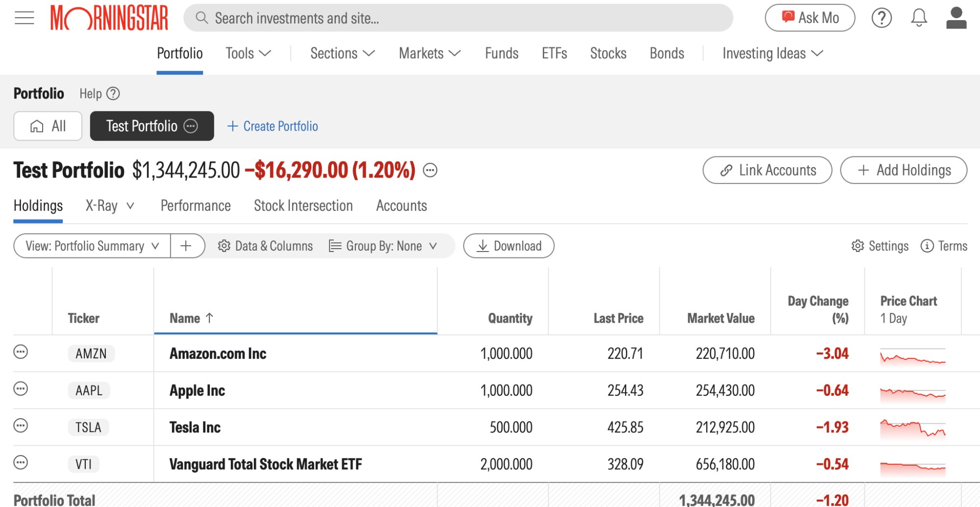Expand the Tools navigation menu

point(248,53)
